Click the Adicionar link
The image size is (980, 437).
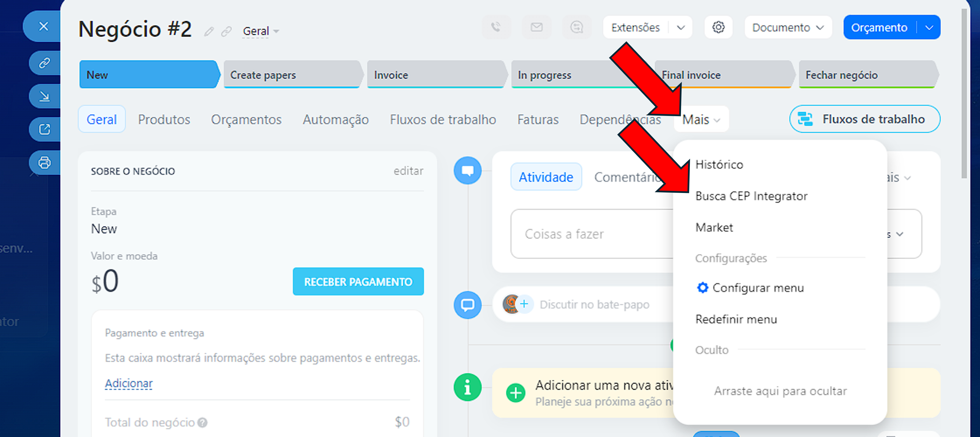pos(129,383)
